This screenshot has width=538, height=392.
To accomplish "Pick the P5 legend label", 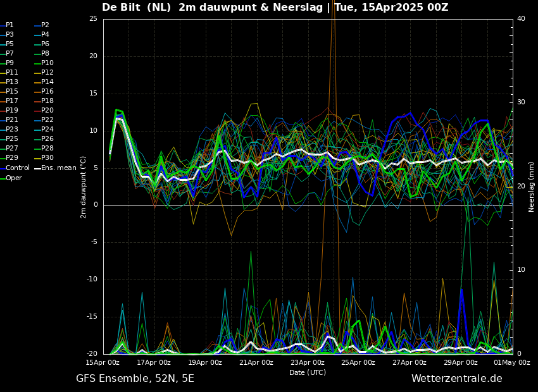I will tap(9, 44).
